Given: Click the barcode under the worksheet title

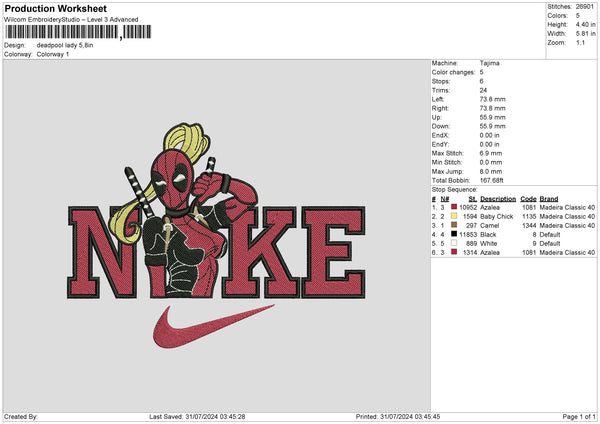Looking at the screenshot, I should (78, 32).
